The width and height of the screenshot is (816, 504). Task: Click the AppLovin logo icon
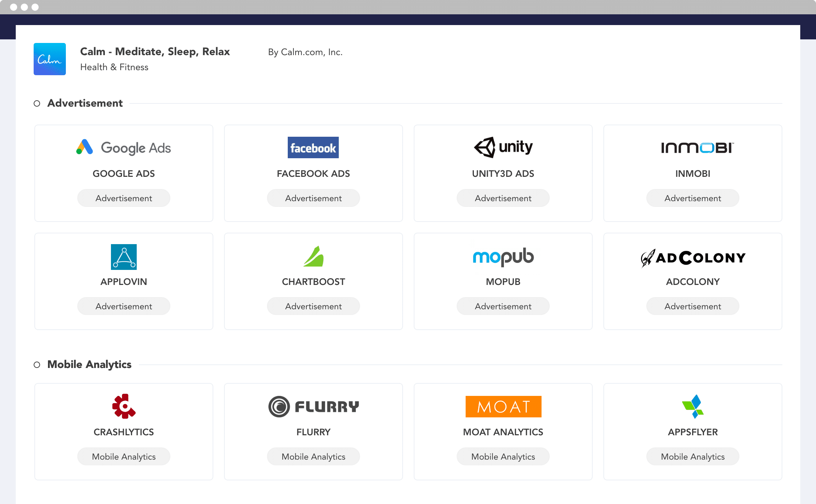(x=124, y=257)
